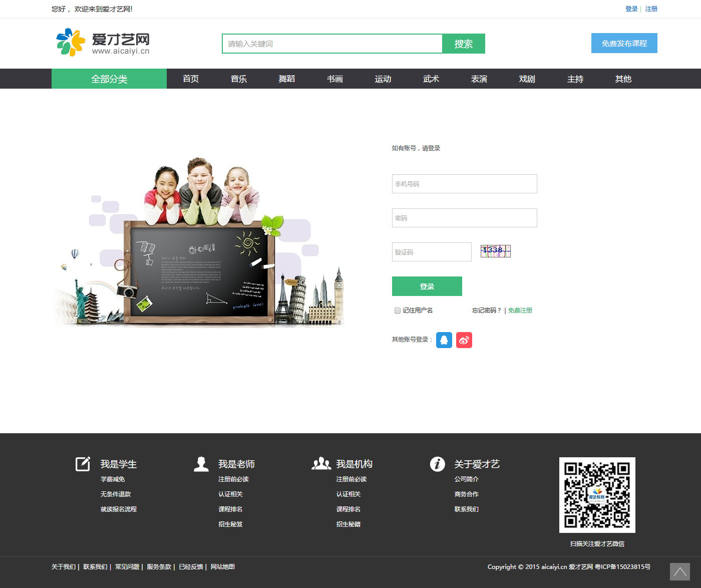Click the back-to-top arrow icon
This screenshot has width=701, height=588.
pyautogui.click(x=680, y=572)
